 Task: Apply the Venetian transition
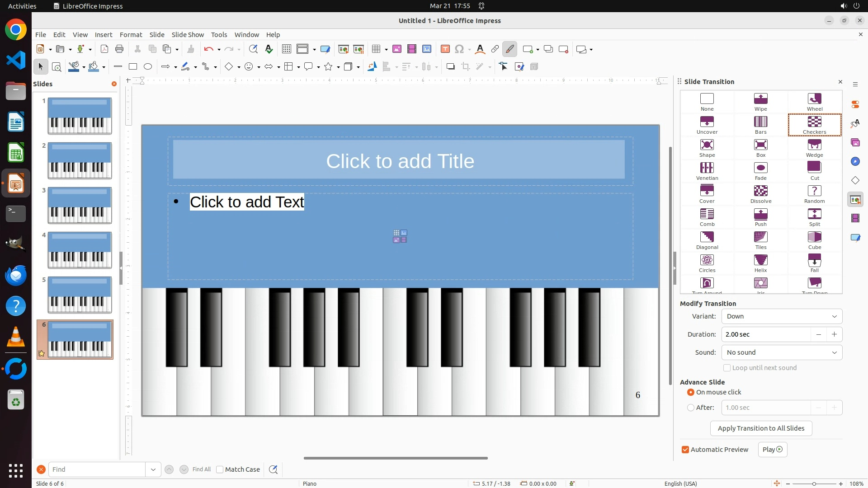[707, 171]
